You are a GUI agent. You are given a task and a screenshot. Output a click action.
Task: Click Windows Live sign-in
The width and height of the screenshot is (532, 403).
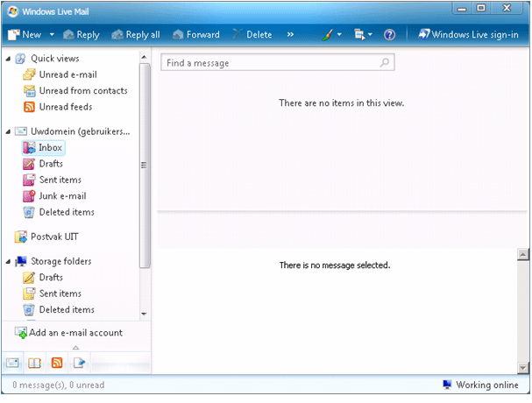tap(469, 34)
